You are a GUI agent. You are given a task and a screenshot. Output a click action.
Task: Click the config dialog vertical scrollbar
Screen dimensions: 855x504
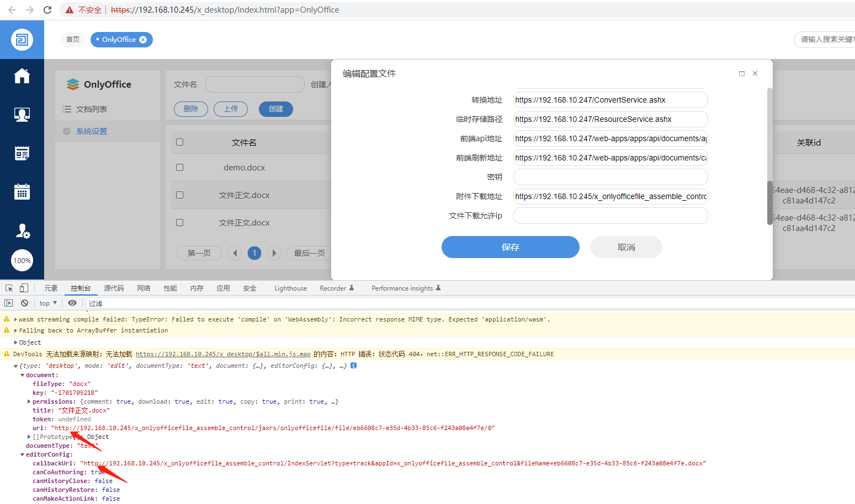coord(770,203)
